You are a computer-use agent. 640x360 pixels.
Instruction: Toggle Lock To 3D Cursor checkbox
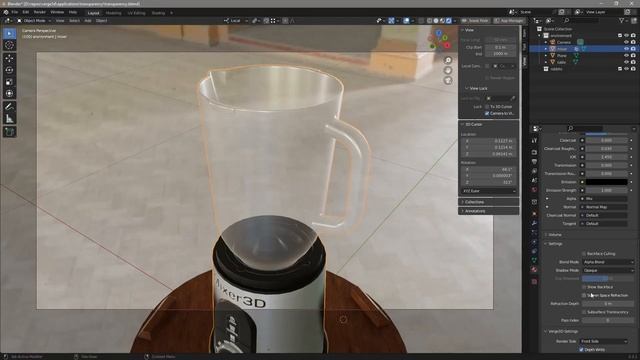coord(487,107)
